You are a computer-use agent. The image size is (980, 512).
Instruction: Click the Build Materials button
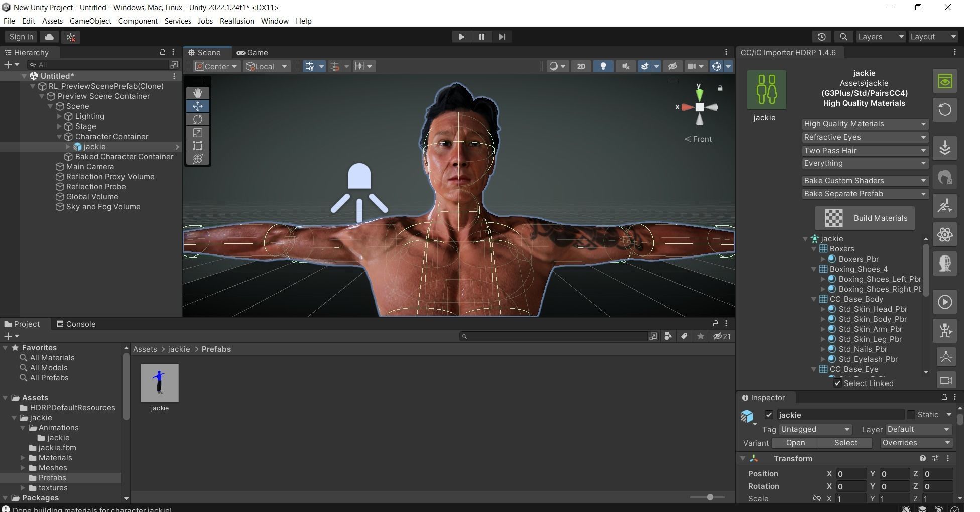[865, 218]
